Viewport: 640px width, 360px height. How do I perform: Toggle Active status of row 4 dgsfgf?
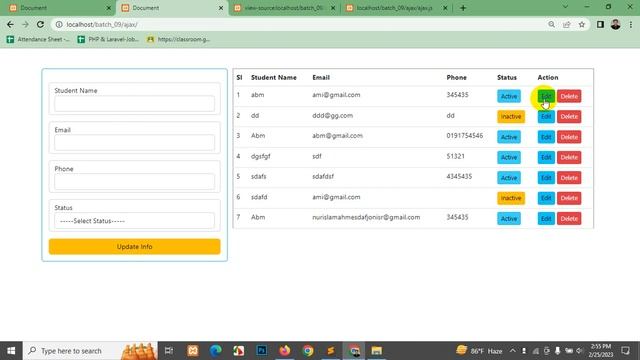(x=509, y=157)
